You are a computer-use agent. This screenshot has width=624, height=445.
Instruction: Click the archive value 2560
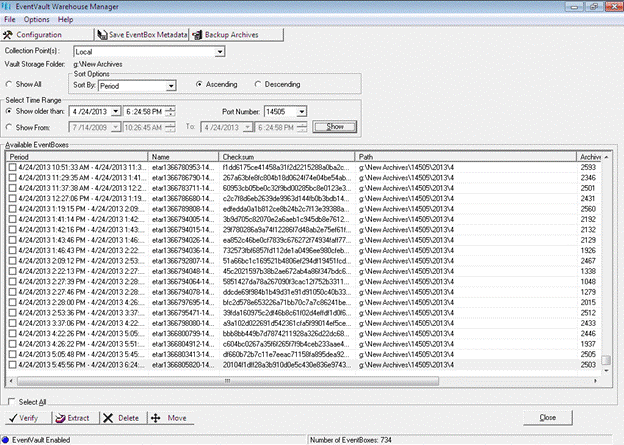coord(588,209)
